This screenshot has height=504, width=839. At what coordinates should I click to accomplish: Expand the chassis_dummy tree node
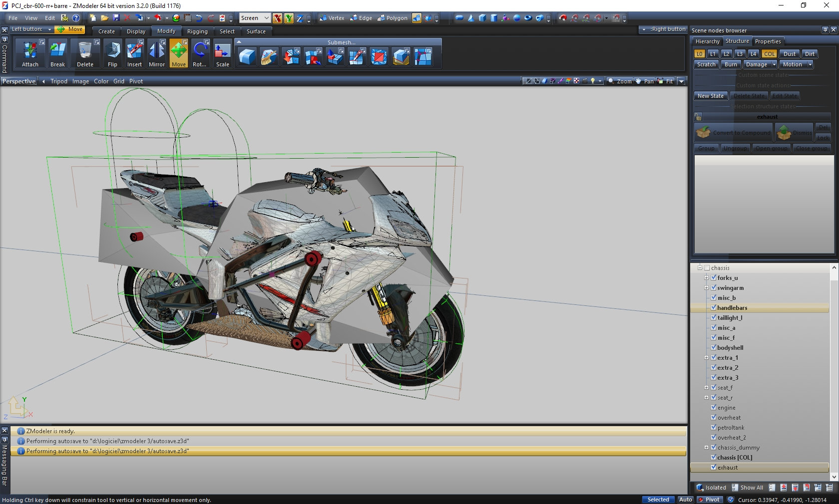[706, 448]
